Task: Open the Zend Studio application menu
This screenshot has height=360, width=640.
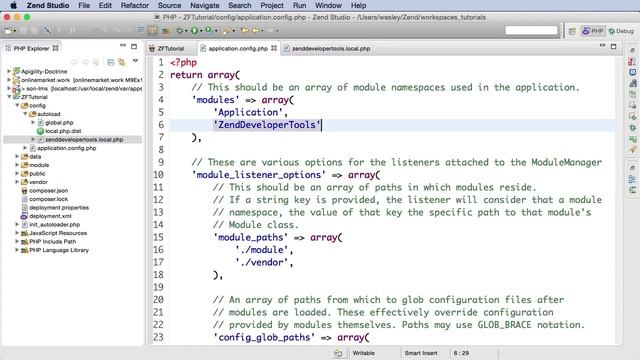Action: [x=48, y=5]
